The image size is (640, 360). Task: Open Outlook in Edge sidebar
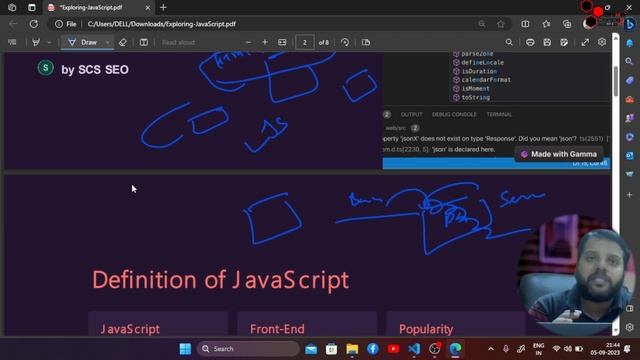pyautogui.click(x=630, y=156)
